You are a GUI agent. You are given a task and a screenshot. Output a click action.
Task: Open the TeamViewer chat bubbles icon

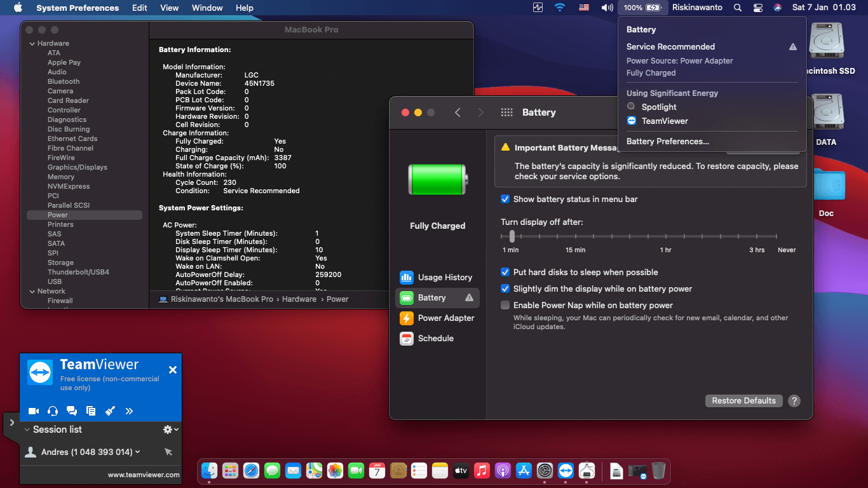pos(72,411)
